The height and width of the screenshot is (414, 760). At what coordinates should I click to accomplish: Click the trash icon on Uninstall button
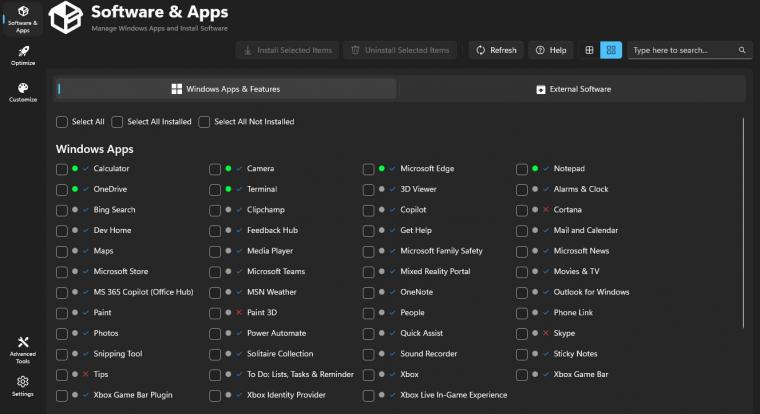(355, 50)
